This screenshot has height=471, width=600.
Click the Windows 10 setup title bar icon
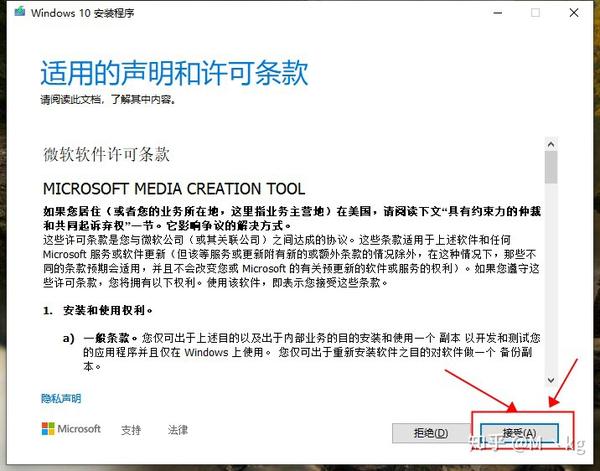[x=20, y=12]
